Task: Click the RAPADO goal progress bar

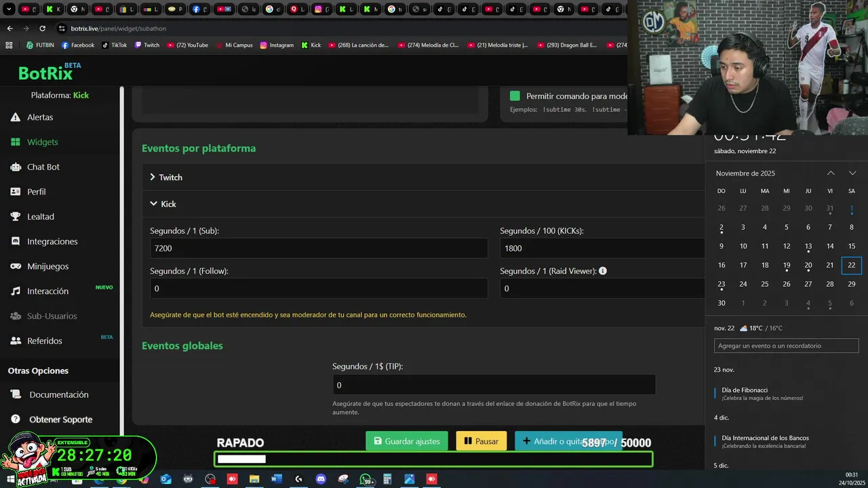Action: tap(434, 460)
